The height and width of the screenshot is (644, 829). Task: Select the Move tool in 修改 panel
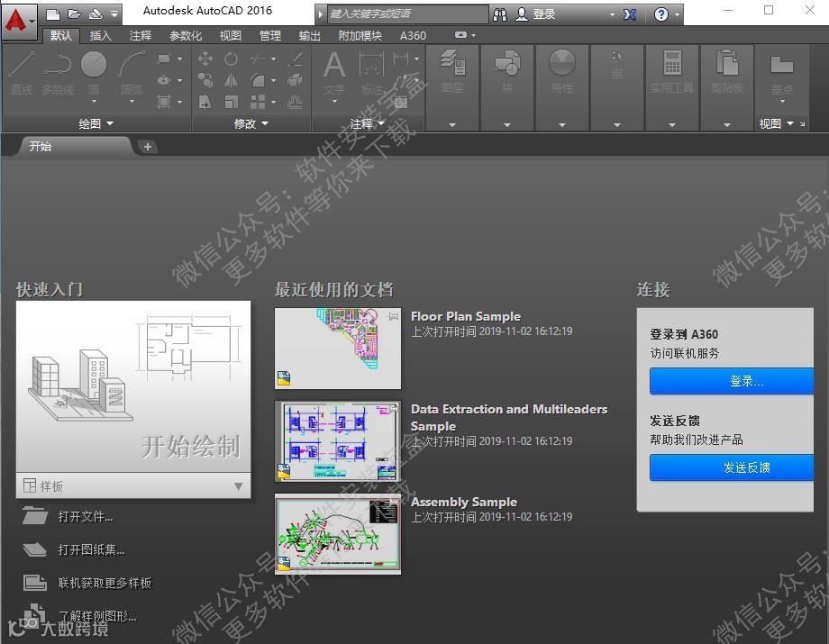[205, 59]
